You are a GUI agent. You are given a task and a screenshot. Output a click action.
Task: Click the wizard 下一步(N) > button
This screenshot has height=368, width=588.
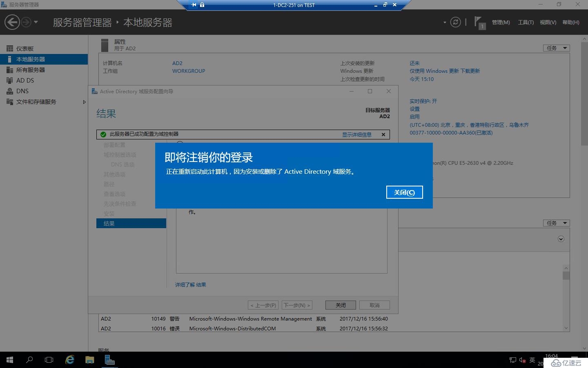click(297, 305)
